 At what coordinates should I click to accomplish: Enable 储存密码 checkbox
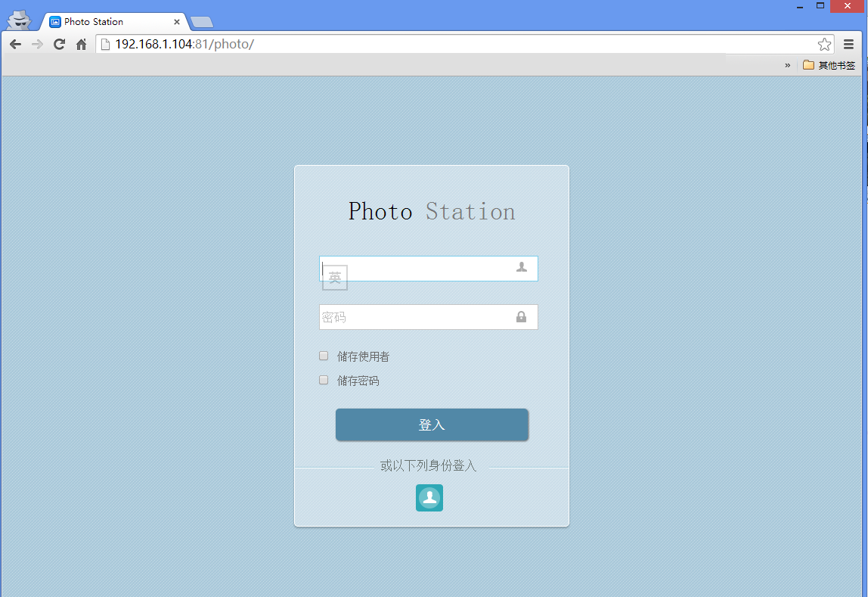[324, 381]
